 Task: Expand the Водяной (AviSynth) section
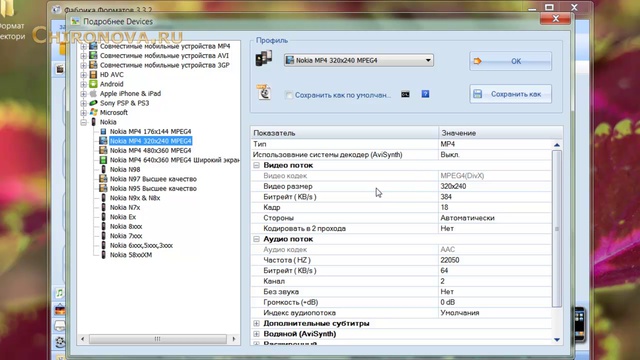256,334
